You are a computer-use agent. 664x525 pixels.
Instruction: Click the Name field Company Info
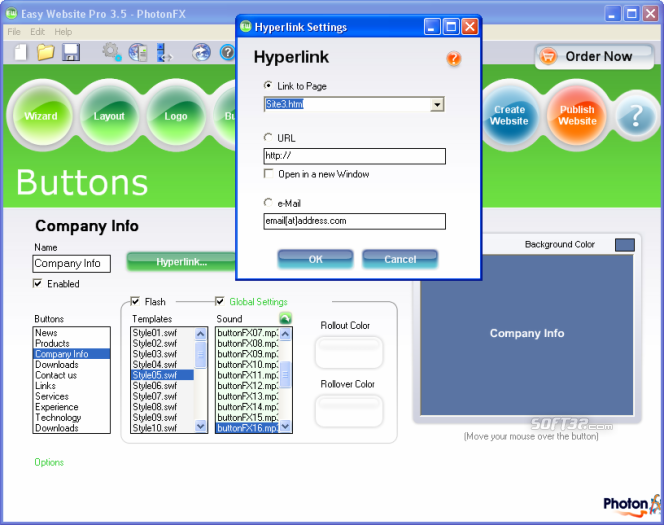click(x=72, y=263)
